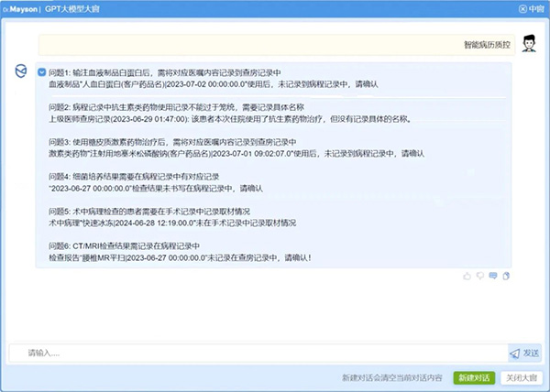Screen dimensions: 550x392
Task: Click the thumbs-up icon under the response
Action: pyautogui.click(x=467, y=275)
